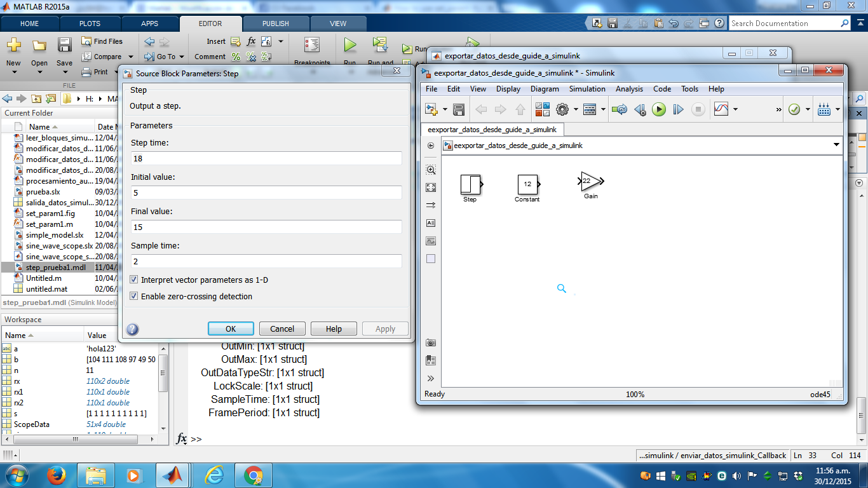Screen dimensions: 868x488
Task: Switch to the PLOTS tab in MATLAB
Action: click(x=90, y=24)
